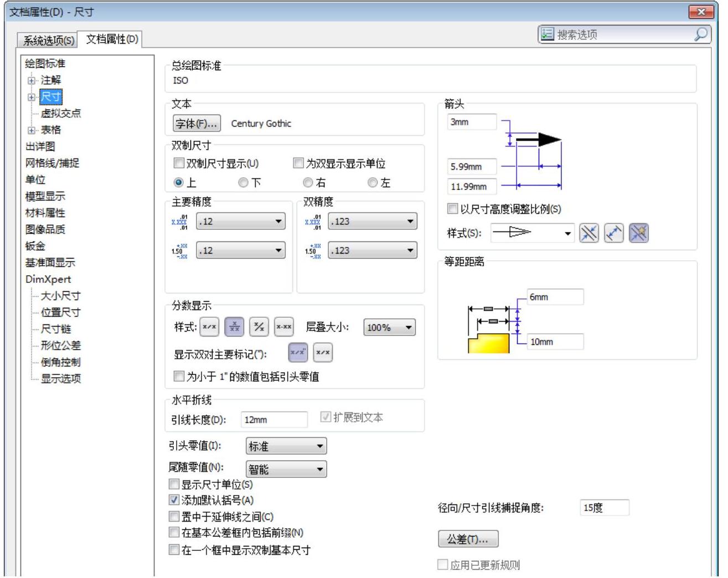Open the 引头零值 dropdown showing 标准
Image resolution: width=728 pixels, height=578 pixels.
(286, 446)
